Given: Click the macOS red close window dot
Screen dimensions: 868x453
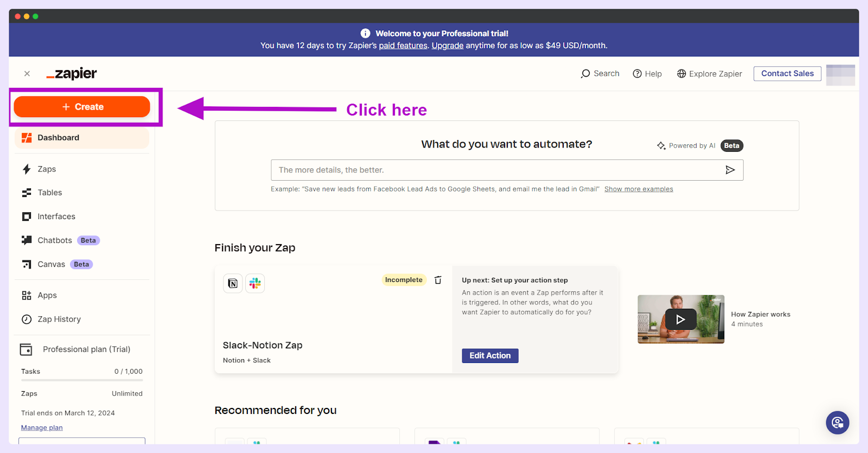Looking at the screenshot, I should (x=18, y=16).
